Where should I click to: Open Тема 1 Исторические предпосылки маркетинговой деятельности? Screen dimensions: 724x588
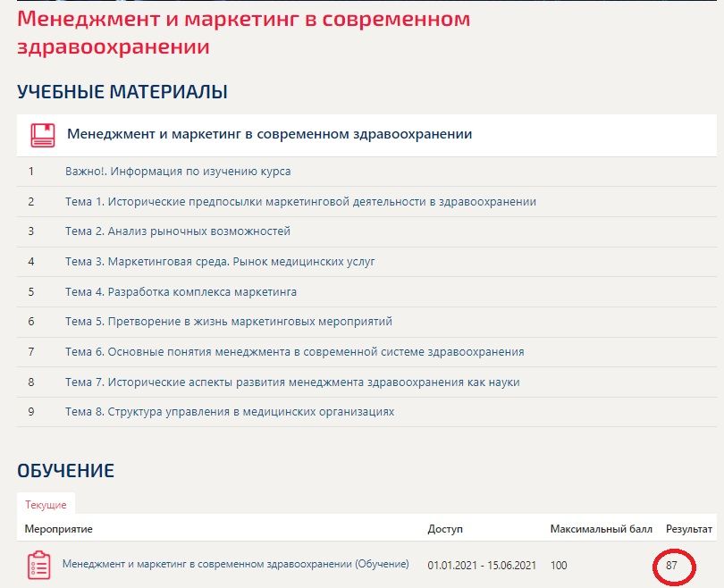[x=300, y=202]
